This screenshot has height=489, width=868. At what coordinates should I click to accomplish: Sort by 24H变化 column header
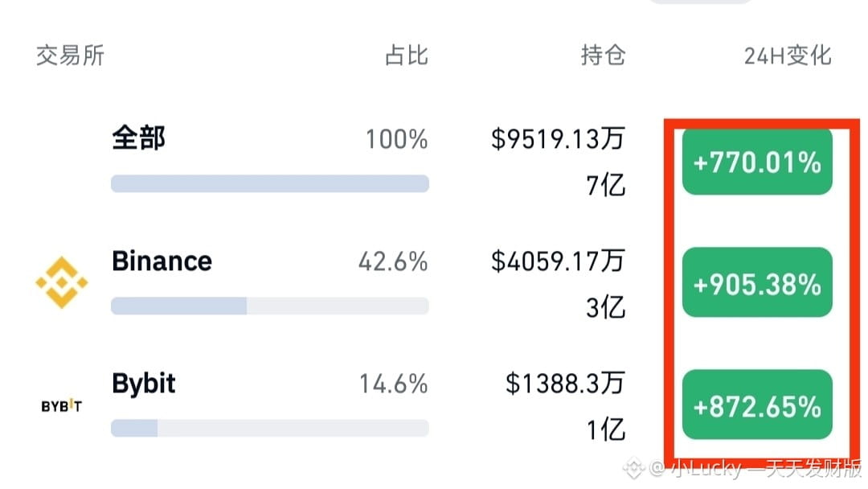click(x=787, y=55)
